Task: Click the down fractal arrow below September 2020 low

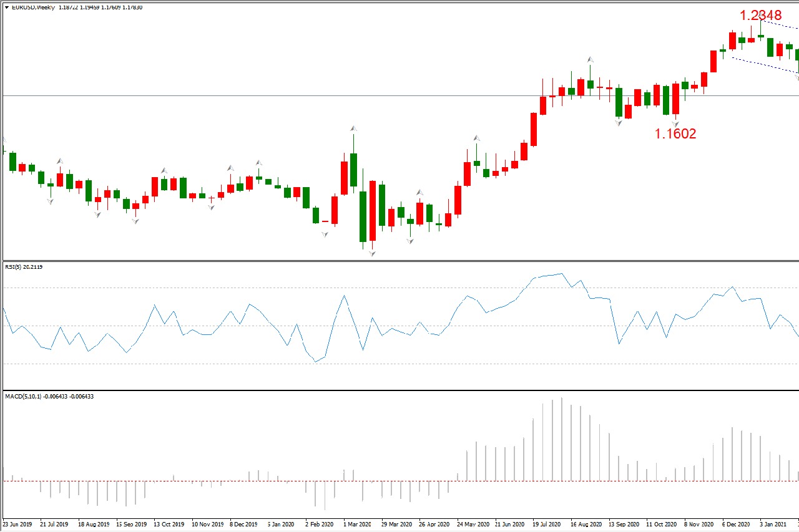Action: (x=619, y=123)
